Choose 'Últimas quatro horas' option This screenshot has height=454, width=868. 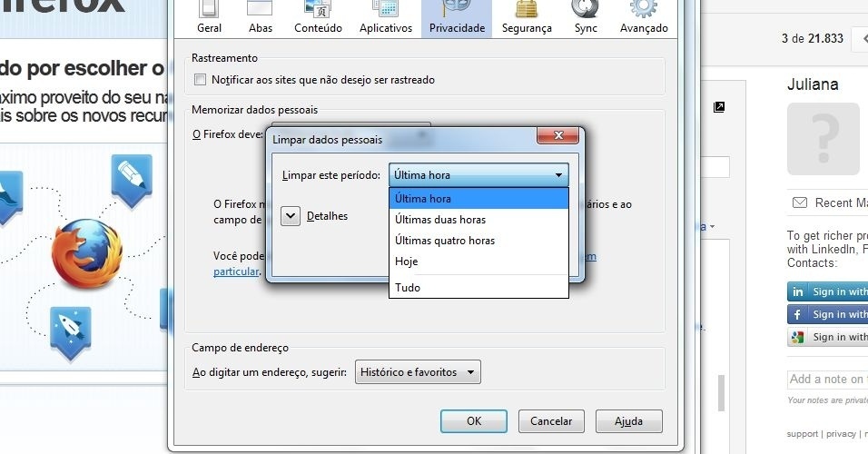(478, 241)
